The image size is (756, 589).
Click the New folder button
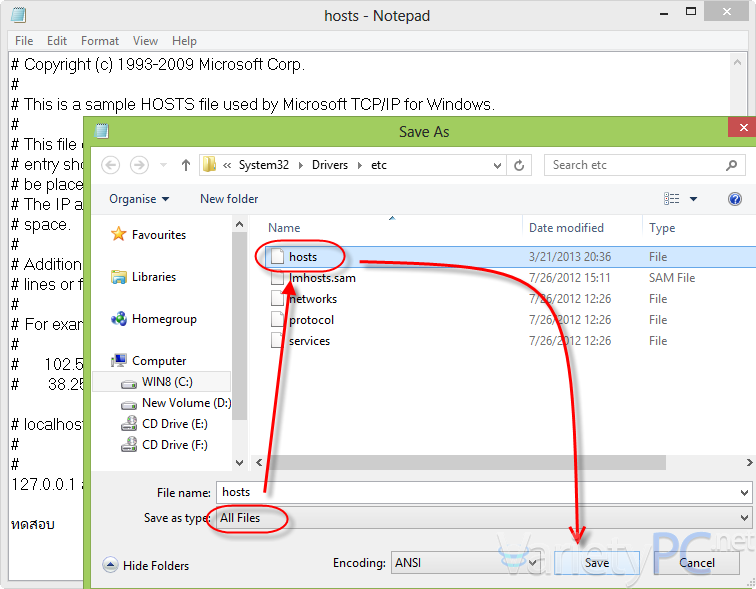point(229,199)
